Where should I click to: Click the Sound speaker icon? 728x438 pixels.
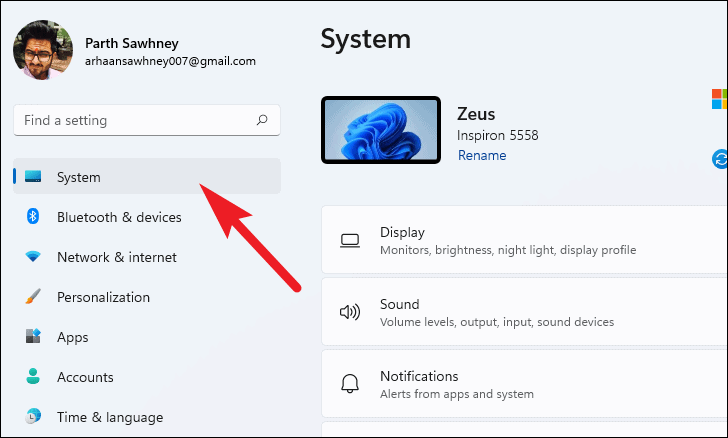point(350,312)
